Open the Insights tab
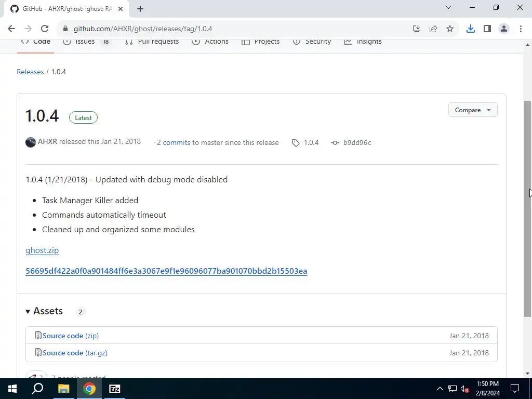 point(363,42)
